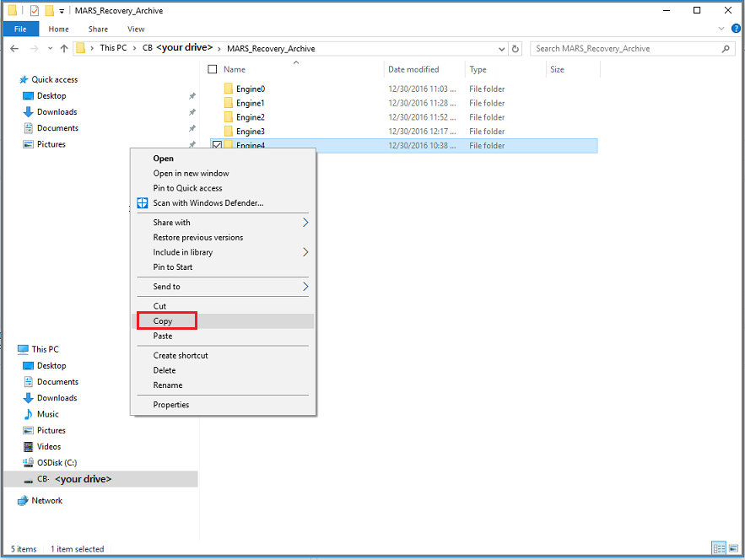
Task: Click the Up arrow to go to parent folder
Action: pyautogui.click(x=66, y=48)
